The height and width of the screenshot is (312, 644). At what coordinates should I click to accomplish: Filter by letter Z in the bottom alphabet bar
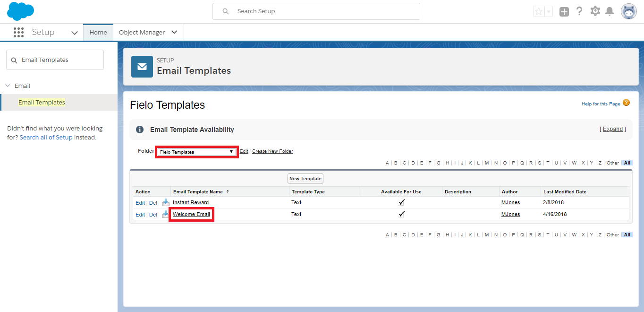pyautogui.click(x=600, y=235)
